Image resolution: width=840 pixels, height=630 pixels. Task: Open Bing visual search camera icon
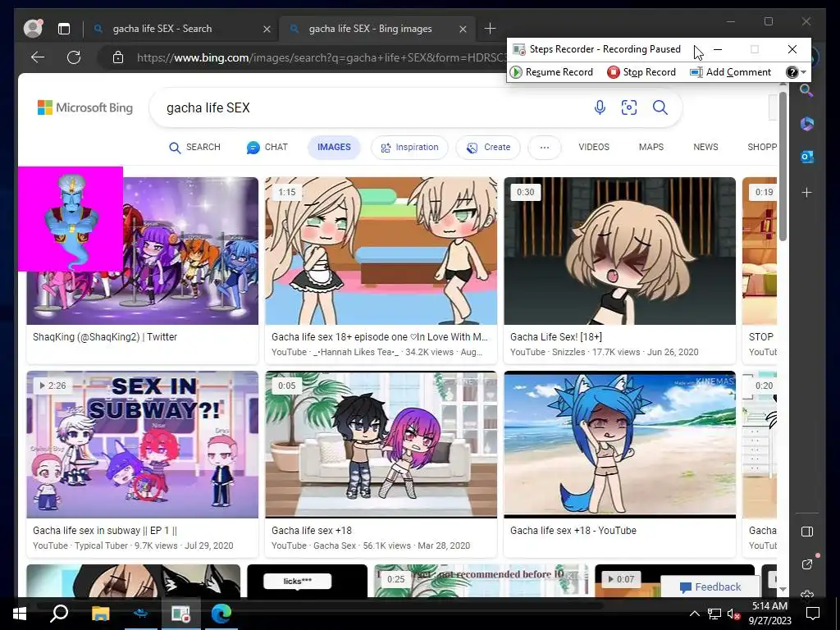[629, 107]
